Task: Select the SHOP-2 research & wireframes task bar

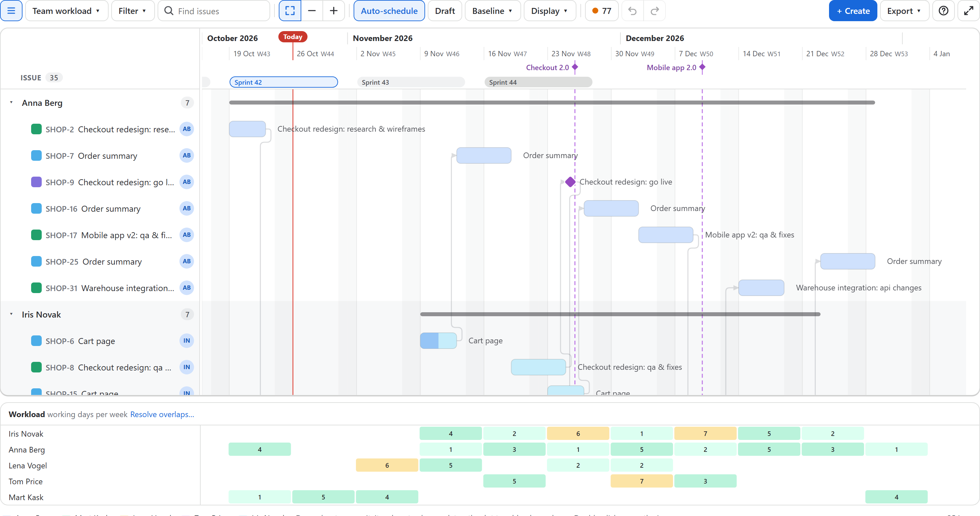Action: coord(247,129)
